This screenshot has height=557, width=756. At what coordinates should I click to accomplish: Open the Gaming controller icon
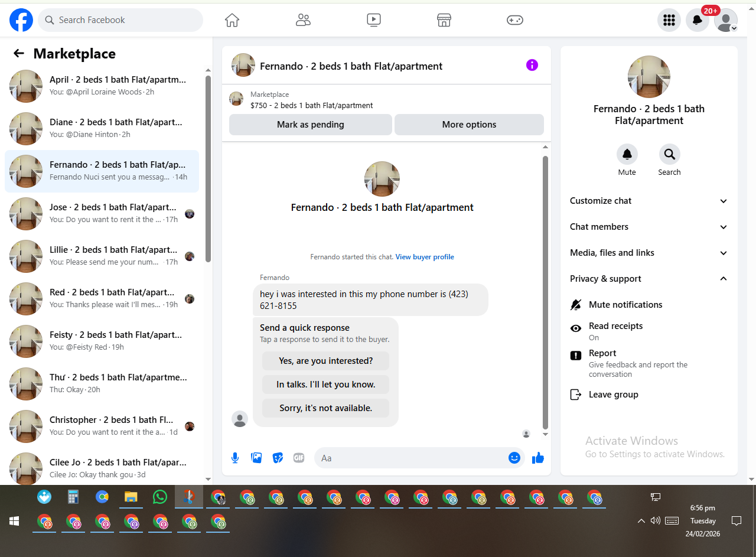515,20
